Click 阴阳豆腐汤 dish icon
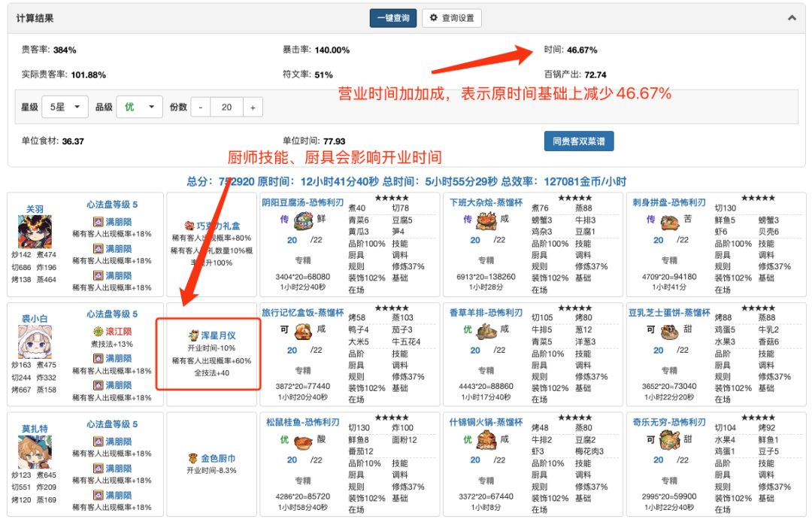The image size is (812, 522). point(303,221)
